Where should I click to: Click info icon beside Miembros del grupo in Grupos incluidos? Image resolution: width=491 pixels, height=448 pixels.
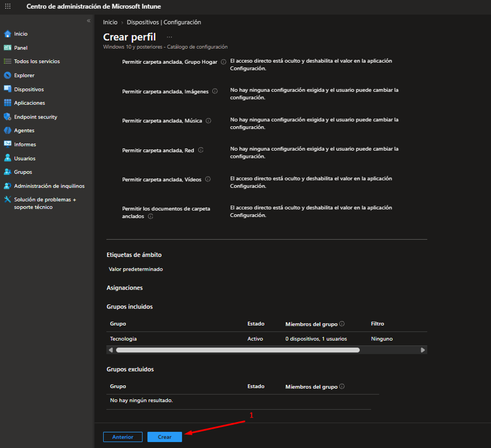tap(342, 324)
